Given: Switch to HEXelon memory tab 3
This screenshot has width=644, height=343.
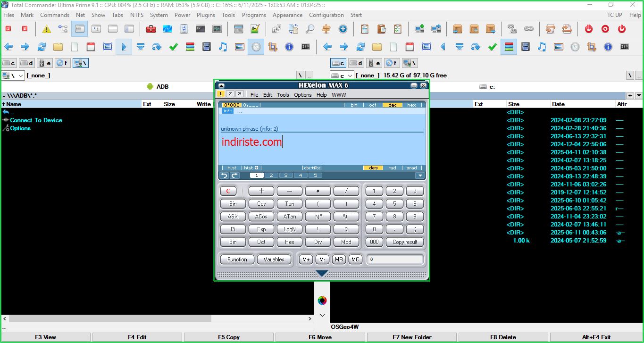Looking at the screenshot, I should [x=240, y=94].
